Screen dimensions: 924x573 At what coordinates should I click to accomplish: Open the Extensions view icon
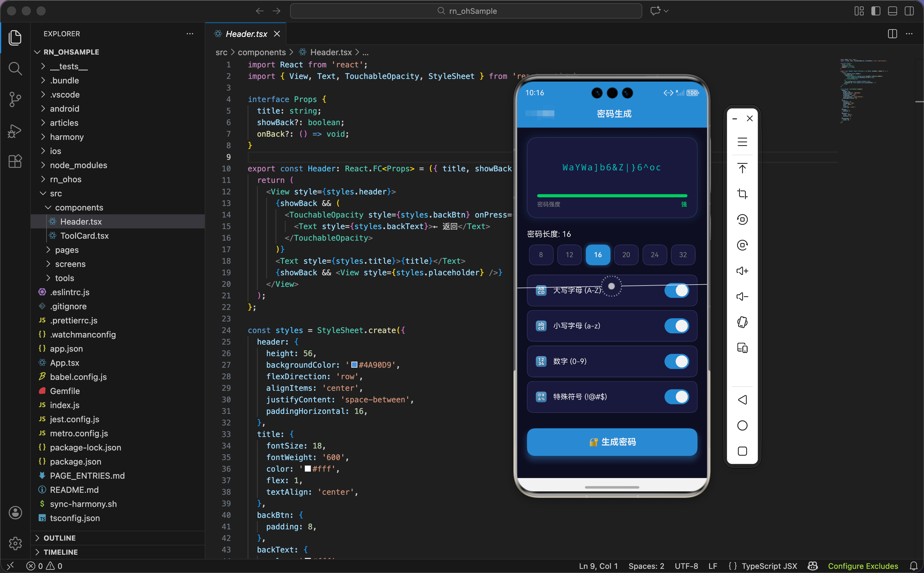(x=15, y=161)
